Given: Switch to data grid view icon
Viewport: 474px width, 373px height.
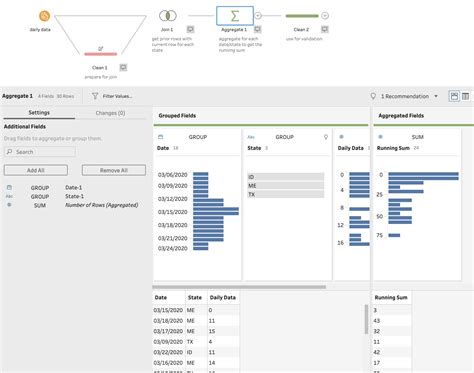Looking at the screenshot, I should (465, 96).
